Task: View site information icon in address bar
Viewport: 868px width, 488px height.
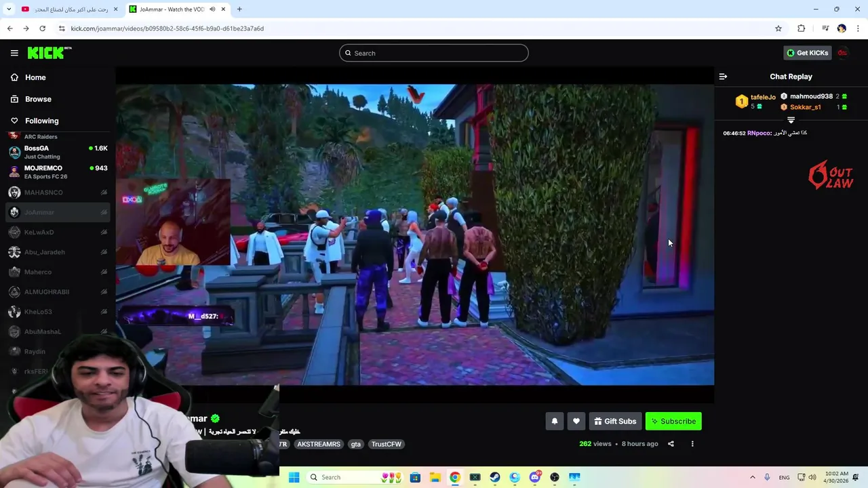Action: tap(62, 28)
